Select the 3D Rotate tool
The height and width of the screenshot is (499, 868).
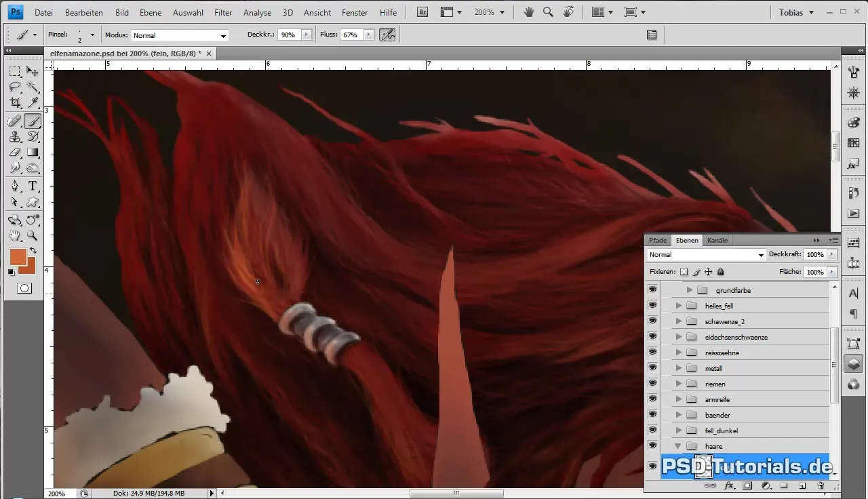click(x=14, y=220)
